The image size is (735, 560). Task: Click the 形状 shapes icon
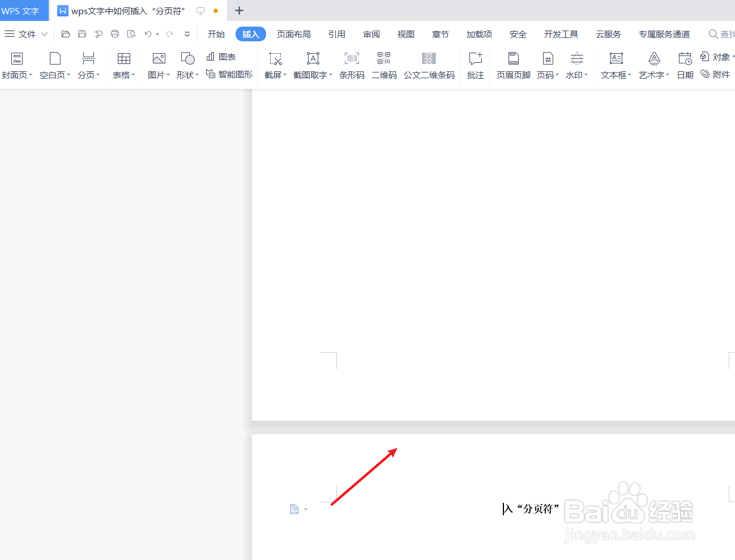[x=187, y=58]
